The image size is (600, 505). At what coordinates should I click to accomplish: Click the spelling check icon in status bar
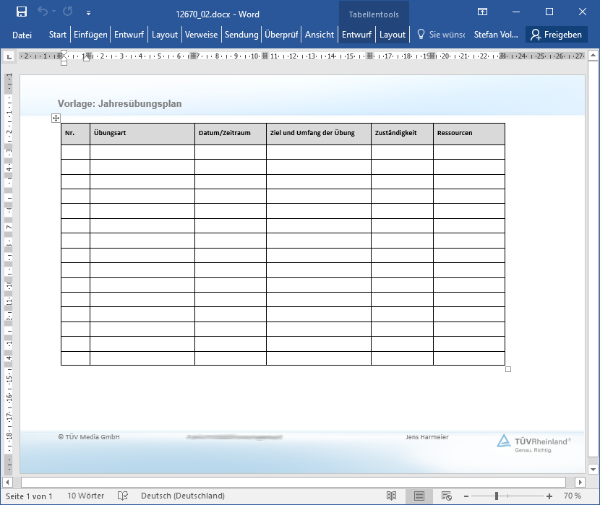[123, 496]
